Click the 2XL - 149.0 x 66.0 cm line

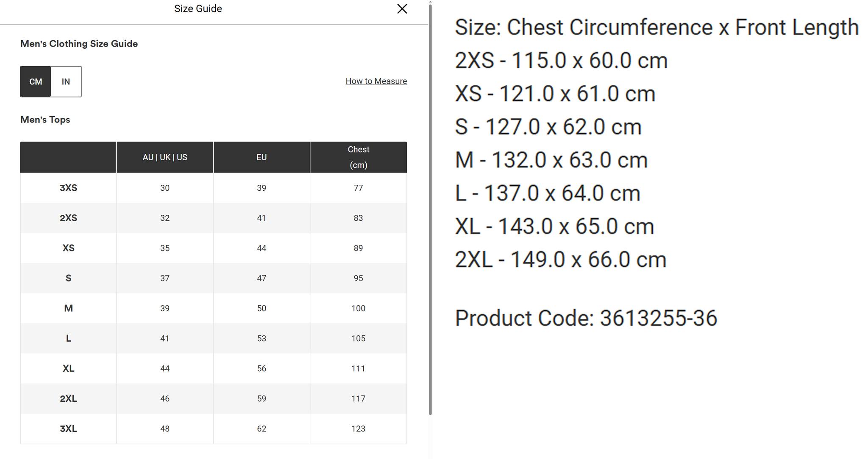(x=560, y=259)
